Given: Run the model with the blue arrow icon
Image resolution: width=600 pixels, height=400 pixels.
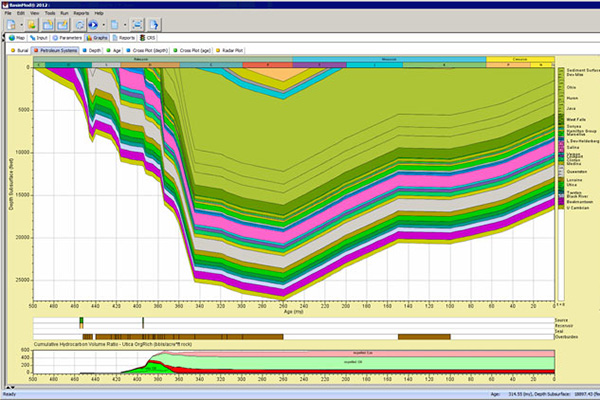Looking at the screenshot, I should click(x=93, y=24).
